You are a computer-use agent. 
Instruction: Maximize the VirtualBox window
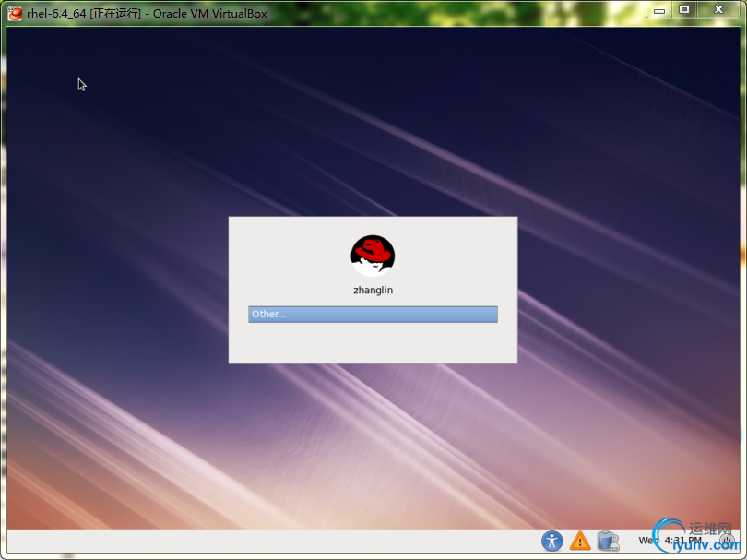click(684, 10)
